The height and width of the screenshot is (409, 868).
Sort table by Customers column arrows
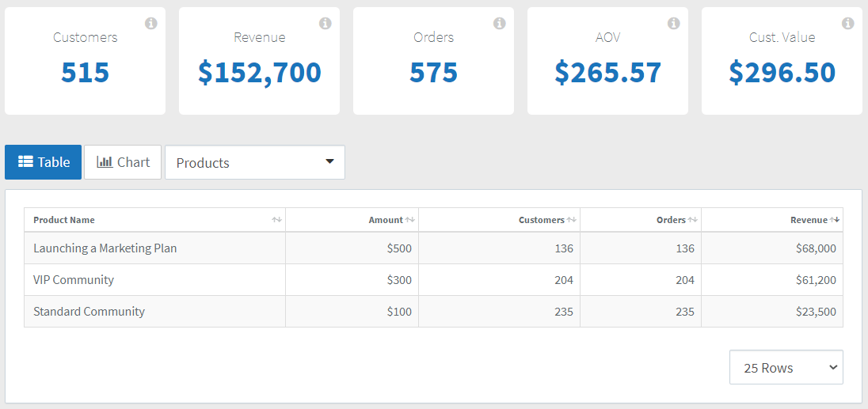click(x=571, y=220)
